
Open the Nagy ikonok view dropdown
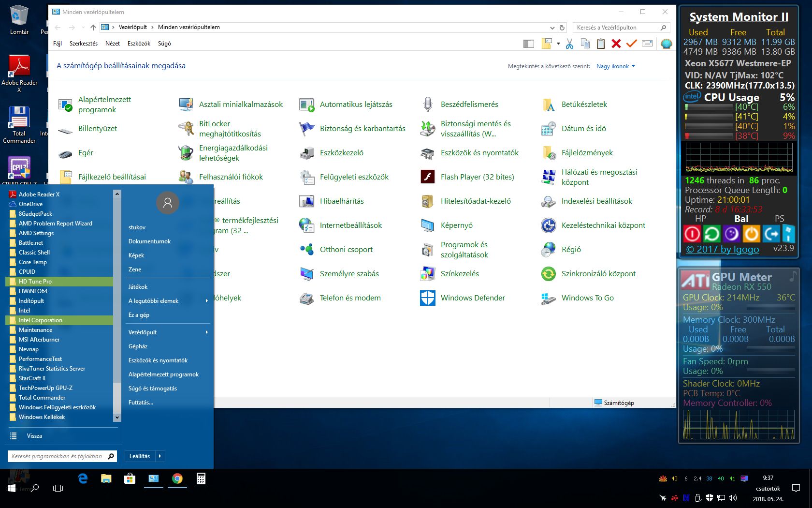615,66
